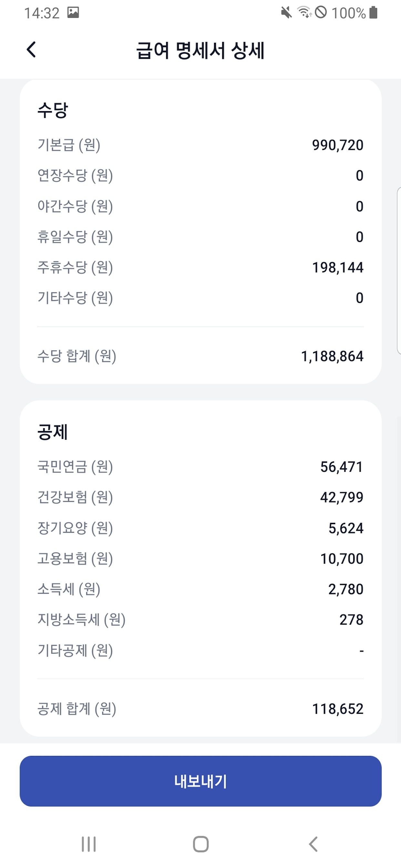The image size is (401, 868).
Task: Tap the 소득세 amount 2,780
Action: pos(346,589)
